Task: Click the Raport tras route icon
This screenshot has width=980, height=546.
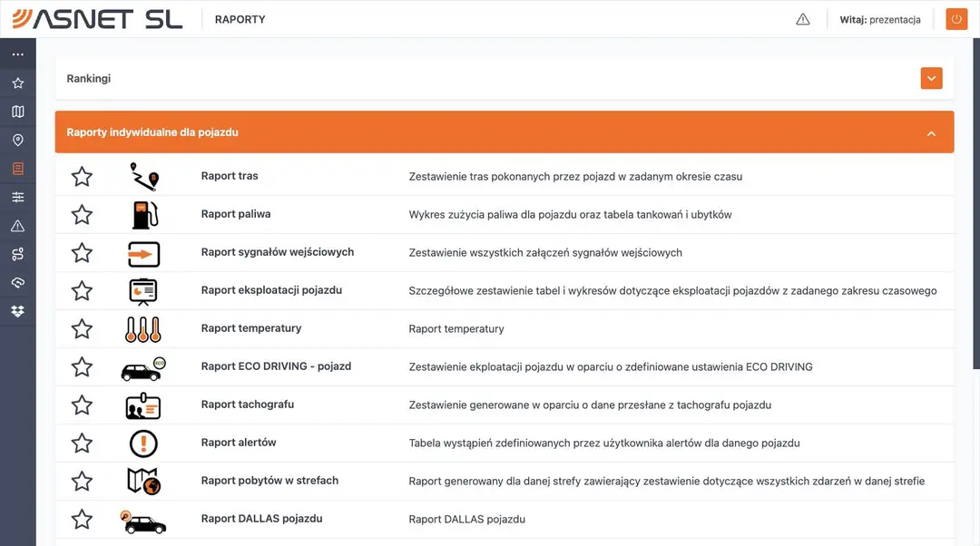Action: (143, 177)
